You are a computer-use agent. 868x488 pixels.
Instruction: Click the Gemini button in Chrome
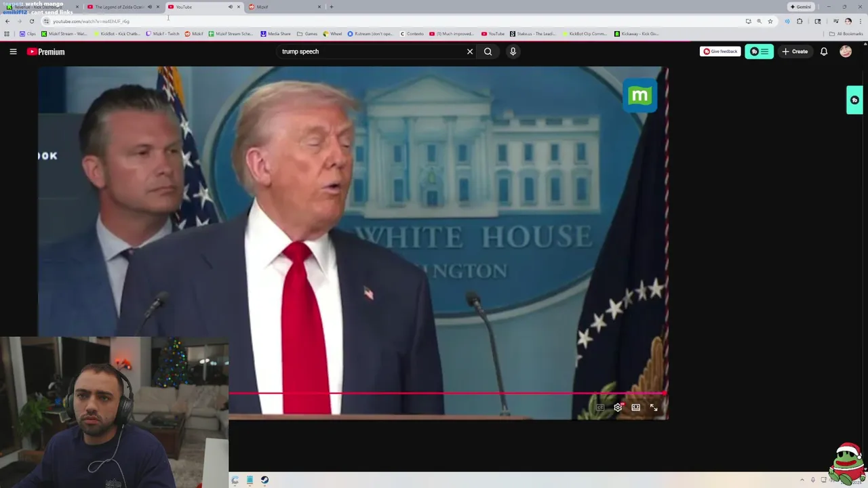coord(801,7)
